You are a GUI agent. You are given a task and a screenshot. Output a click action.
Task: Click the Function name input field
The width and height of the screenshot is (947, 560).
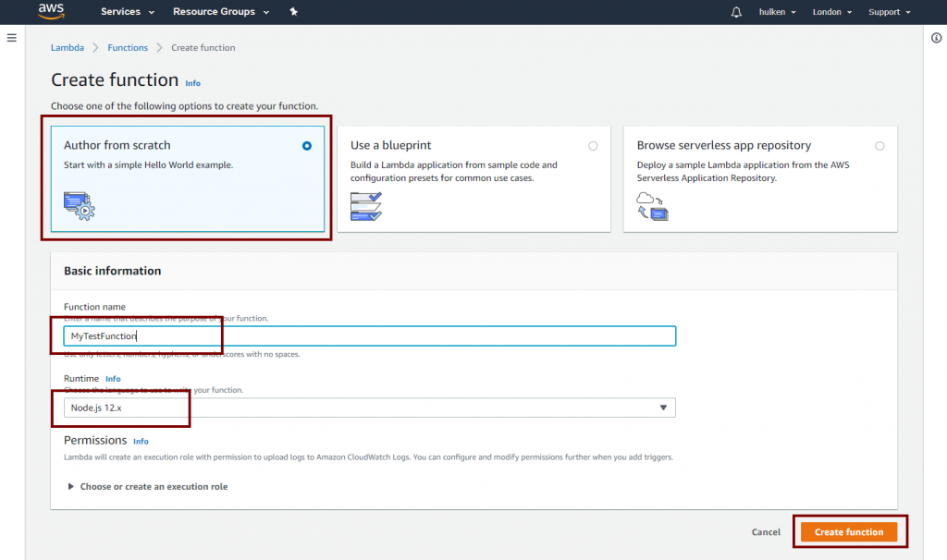(x=370, y=335)
